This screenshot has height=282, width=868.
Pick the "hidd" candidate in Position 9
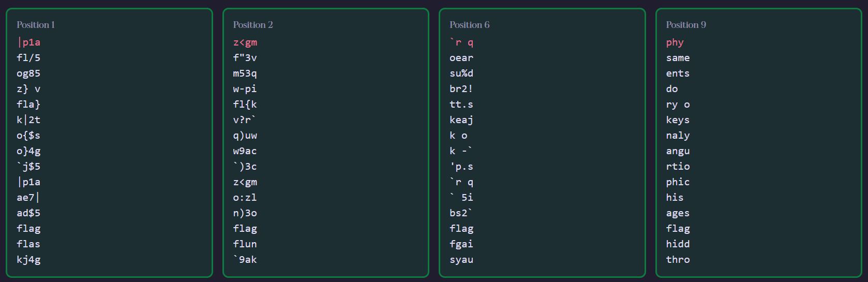[678, 244]
